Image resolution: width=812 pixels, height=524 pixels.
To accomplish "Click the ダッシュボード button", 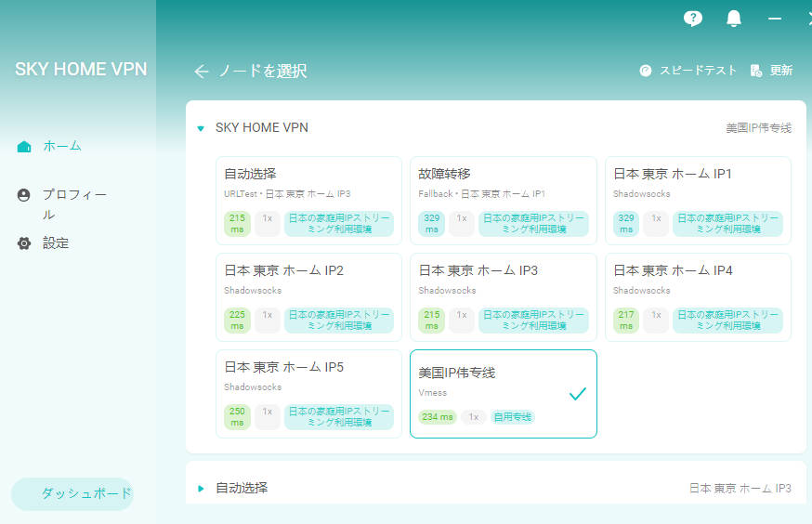I will tap(72, 494).
